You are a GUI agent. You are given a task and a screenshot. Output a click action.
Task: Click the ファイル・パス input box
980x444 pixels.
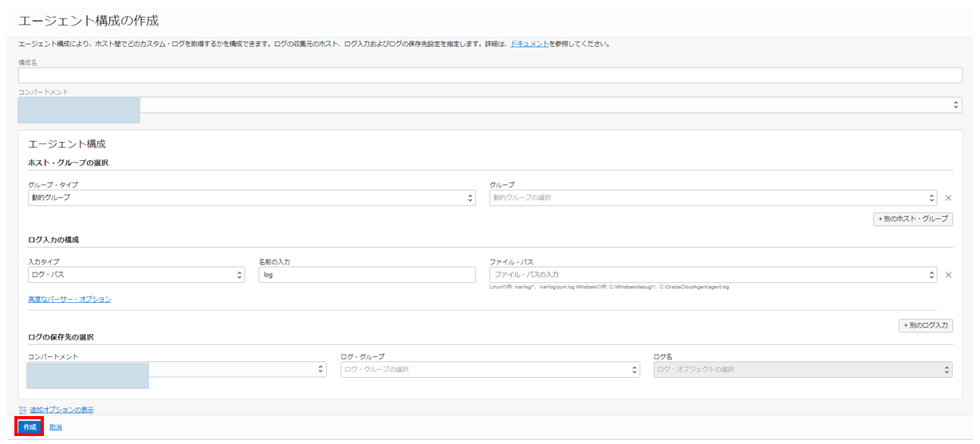click(x=710, y=275)
